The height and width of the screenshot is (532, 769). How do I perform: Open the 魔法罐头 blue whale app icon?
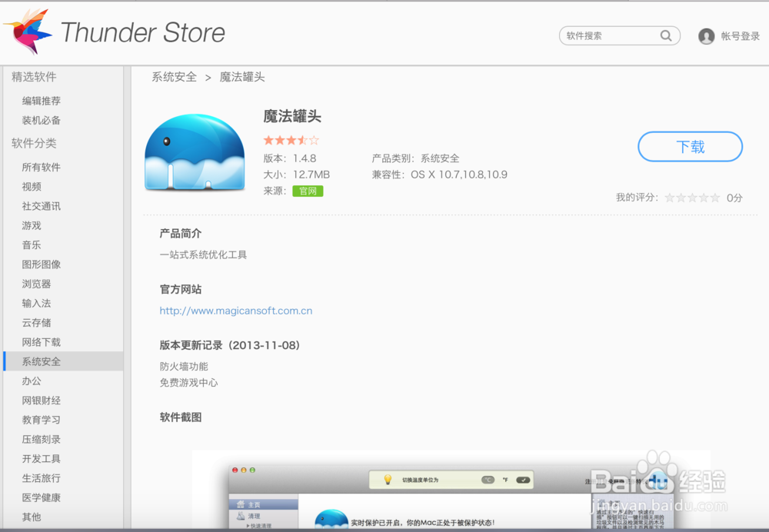(x=195, y=152)
